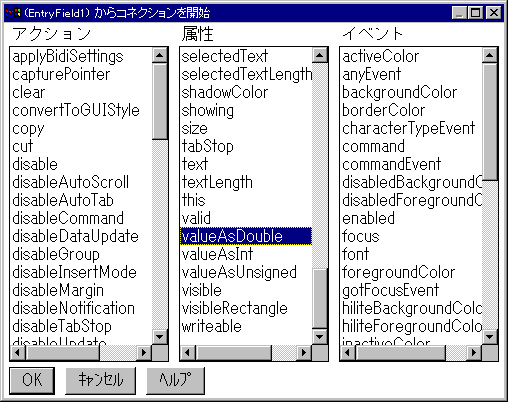This screenshot has height=402, width=508.
Task: Click the OK button
Action: click(x=32, y=380)
